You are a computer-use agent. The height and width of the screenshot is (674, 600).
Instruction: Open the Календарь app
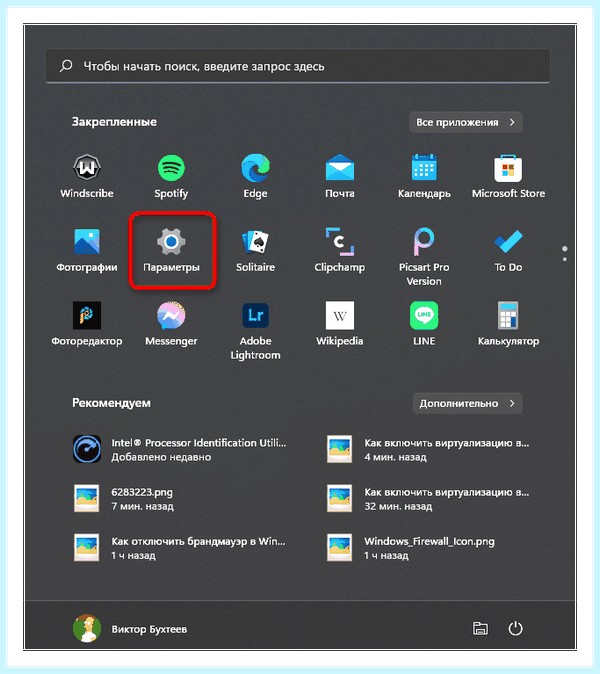pyautogui.click(x=424, y=176)
